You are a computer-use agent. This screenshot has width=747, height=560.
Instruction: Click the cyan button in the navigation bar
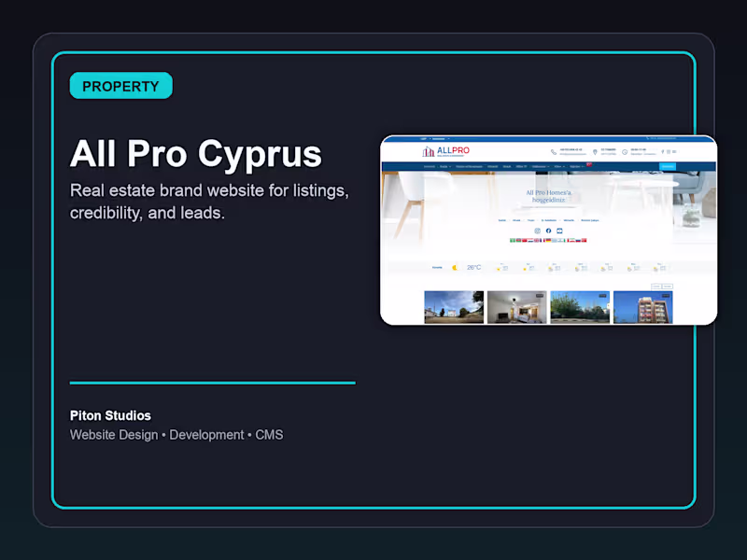click(x=668, y=166)
